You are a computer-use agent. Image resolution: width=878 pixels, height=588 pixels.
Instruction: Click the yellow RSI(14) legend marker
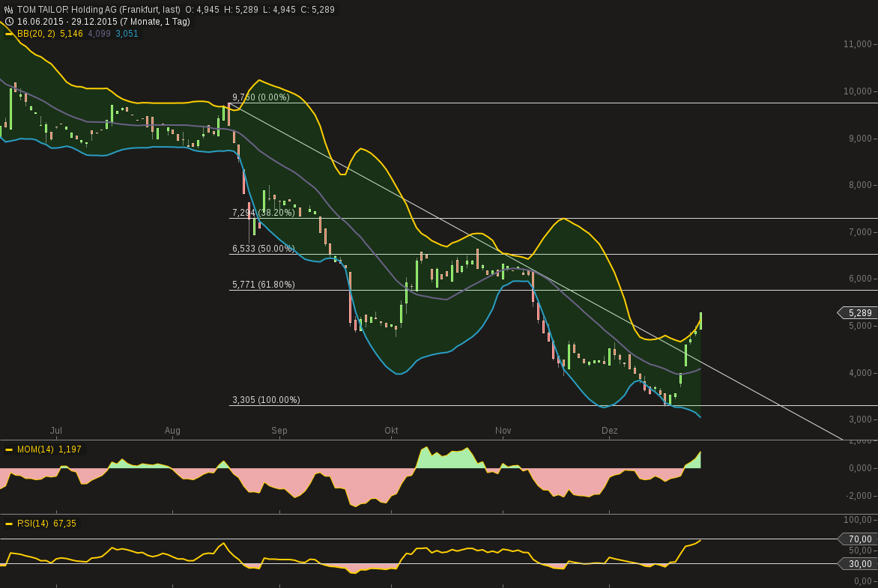[x=8, y=524]
